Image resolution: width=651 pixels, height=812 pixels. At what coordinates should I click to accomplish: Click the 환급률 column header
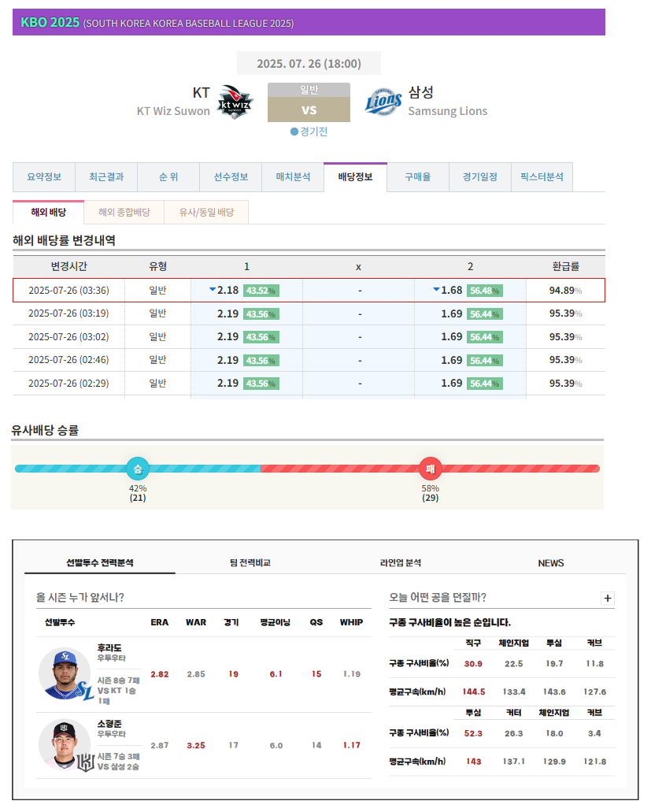(x=566, y=266)
